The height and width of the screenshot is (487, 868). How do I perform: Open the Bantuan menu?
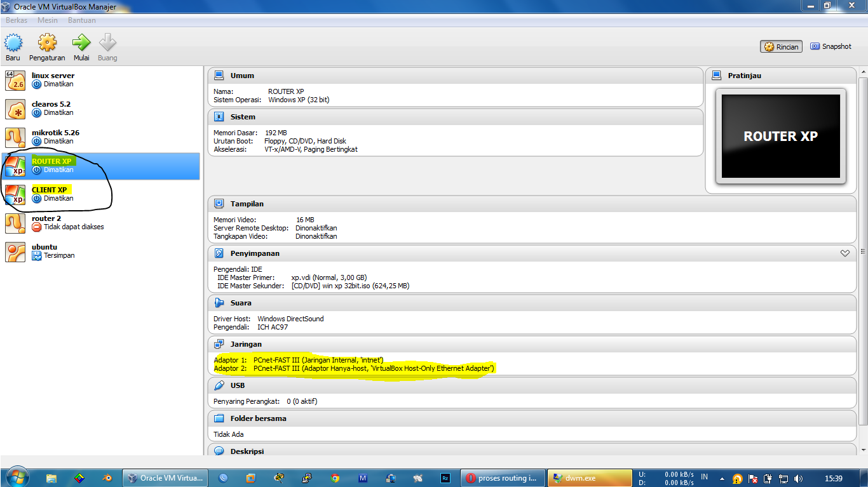pos(82,20)
